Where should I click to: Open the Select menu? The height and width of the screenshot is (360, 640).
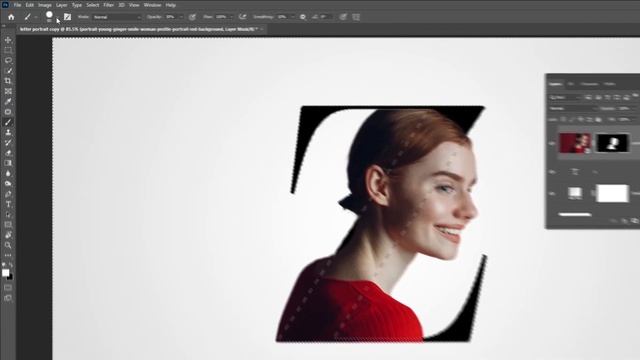[93, 5]
